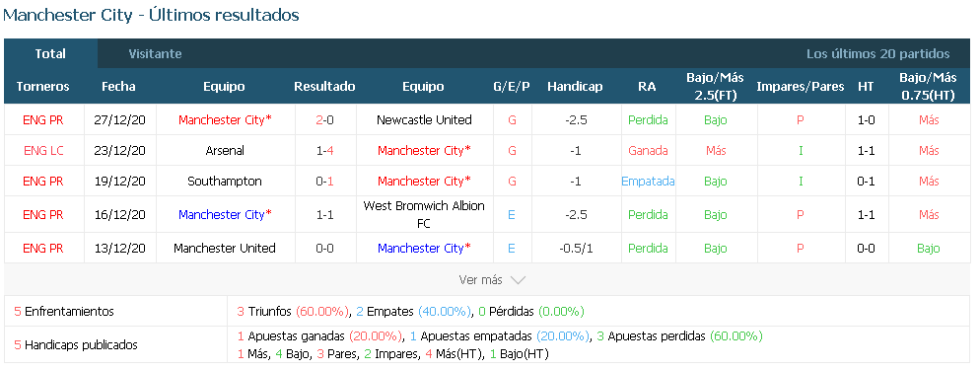Viewport: 980px width, 370px height.
Task: Select the Southampton team name
Action: pyautogui.click(x=225, y=182)
